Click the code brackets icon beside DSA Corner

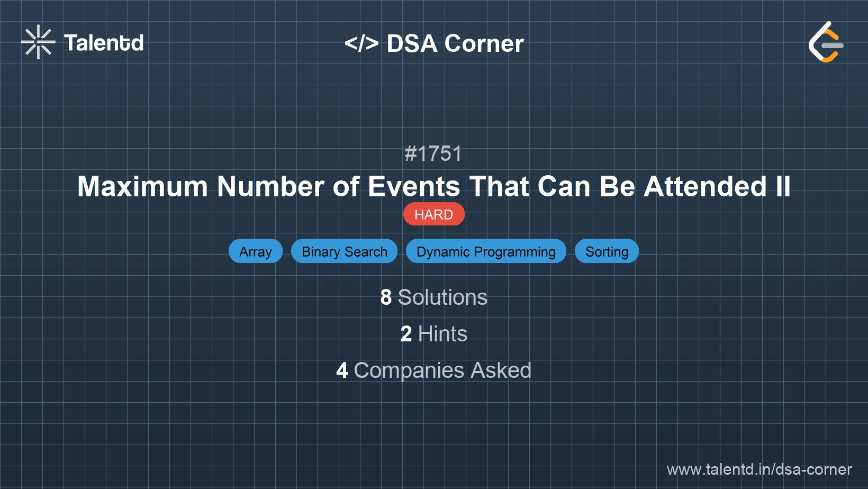point(363,43)
